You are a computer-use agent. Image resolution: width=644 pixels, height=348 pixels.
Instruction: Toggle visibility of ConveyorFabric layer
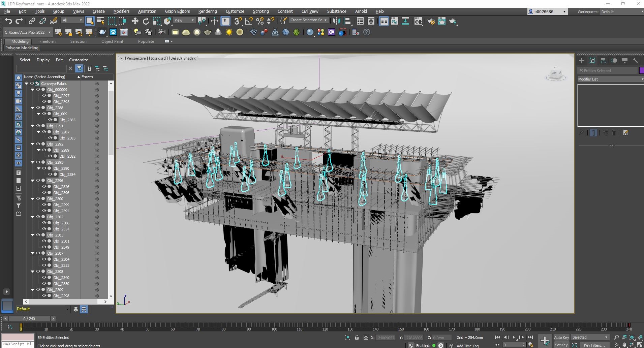pos(32,84)
